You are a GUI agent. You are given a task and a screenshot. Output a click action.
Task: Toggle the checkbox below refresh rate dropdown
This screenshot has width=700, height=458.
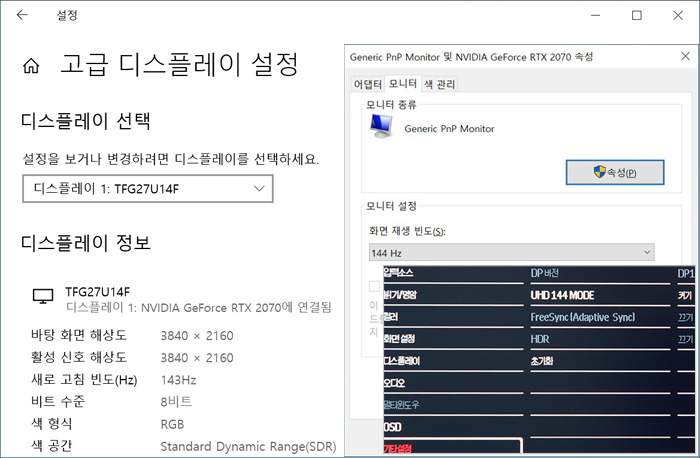point(374,286)
